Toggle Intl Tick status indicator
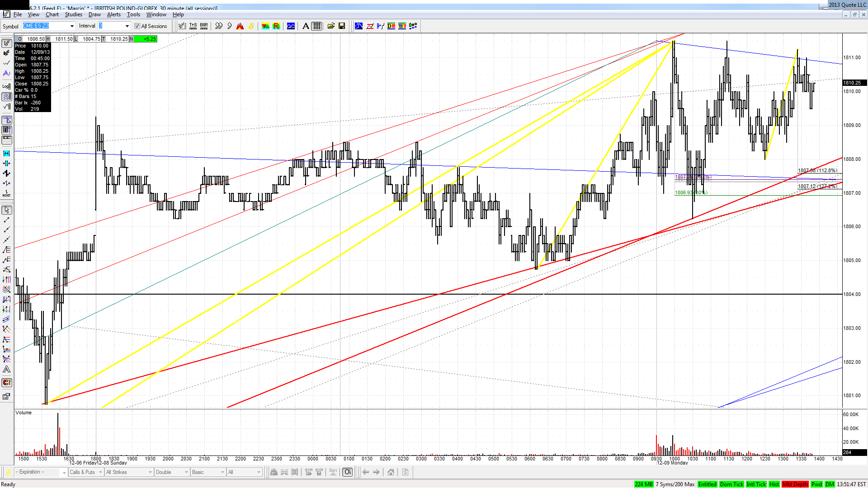868x488 pixels. 756,484
